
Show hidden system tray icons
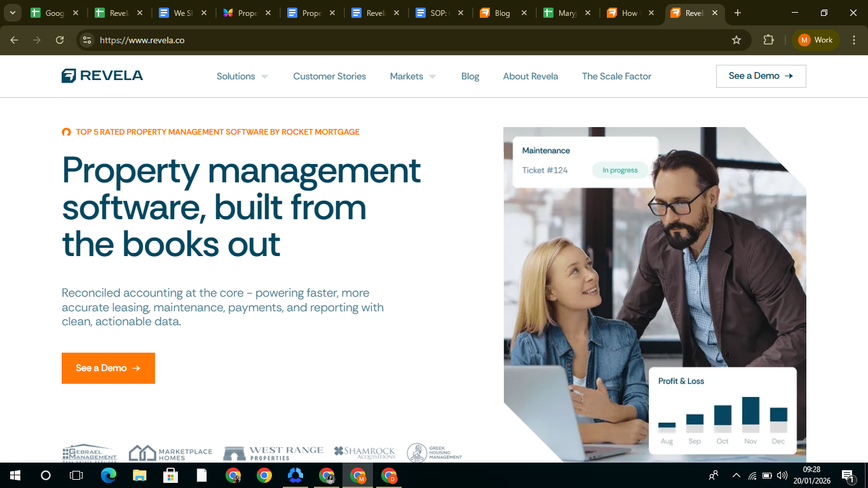(x=736, y=475)
